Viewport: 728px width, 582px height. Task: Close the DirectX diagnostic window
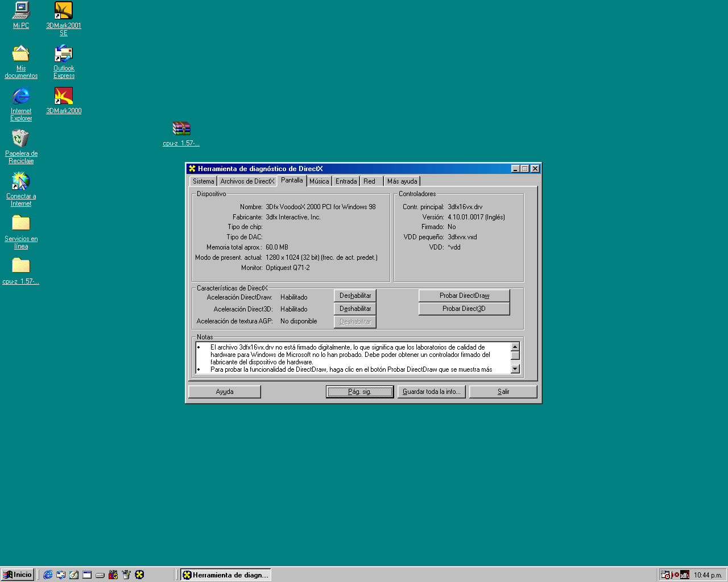(535, 169)
